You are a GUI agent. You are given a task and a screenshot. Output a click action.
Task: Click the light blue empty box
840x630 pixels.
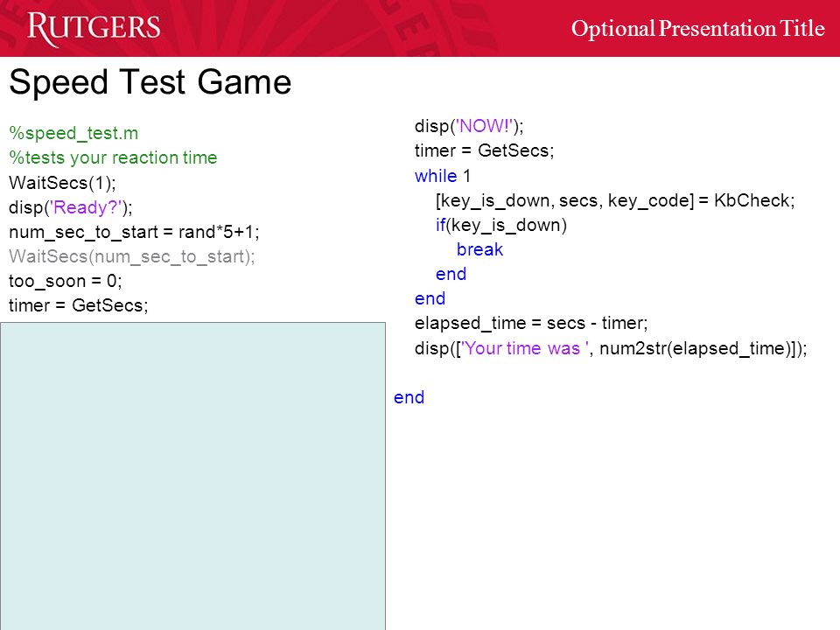[192, 476]
